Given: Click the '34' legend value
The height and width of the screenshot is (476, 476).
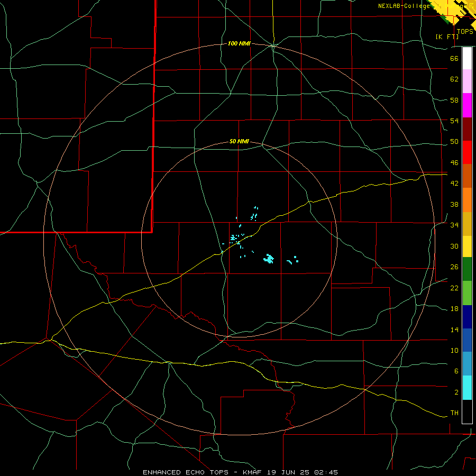Looking at the screenshot, I should (x=454, y=225).
